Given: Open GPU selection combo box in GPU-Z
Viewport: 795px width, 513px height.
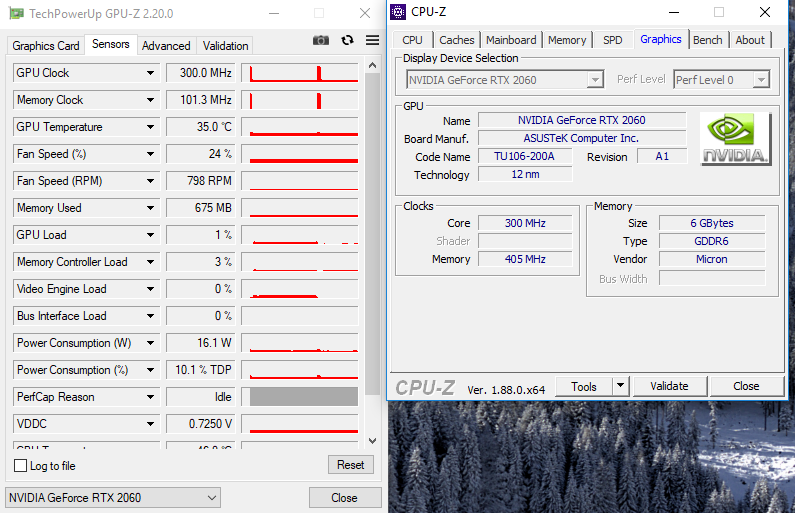Looking at the screenshot, I should point(113,498).
